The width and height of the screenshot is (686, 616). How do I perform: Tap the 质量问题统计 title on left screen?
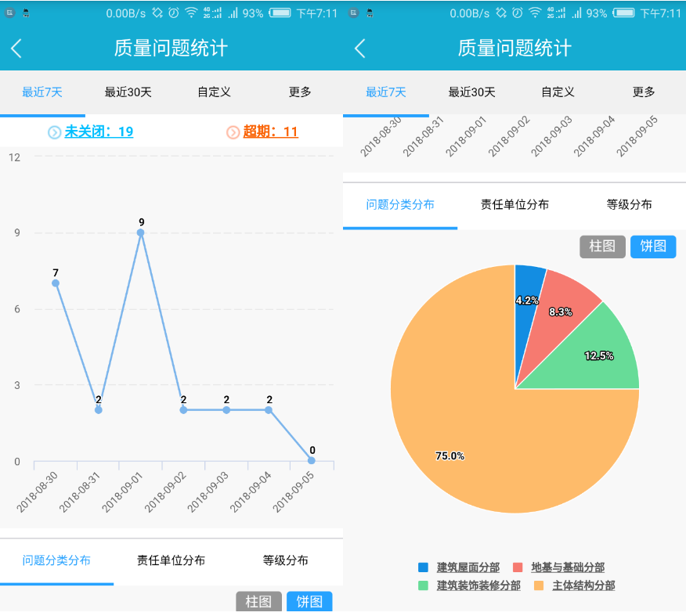click(171, 48)
